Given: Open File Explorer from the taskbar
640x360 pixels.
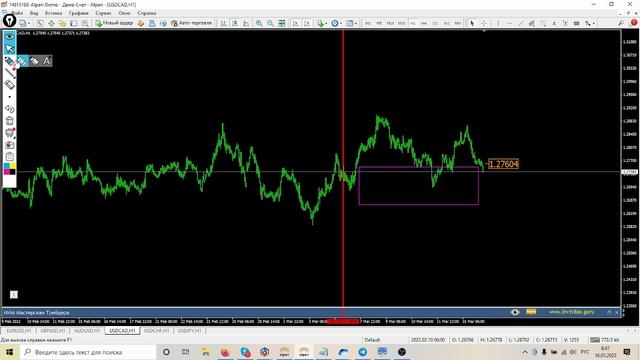Looking at the screenshot, I should (205, 352).
